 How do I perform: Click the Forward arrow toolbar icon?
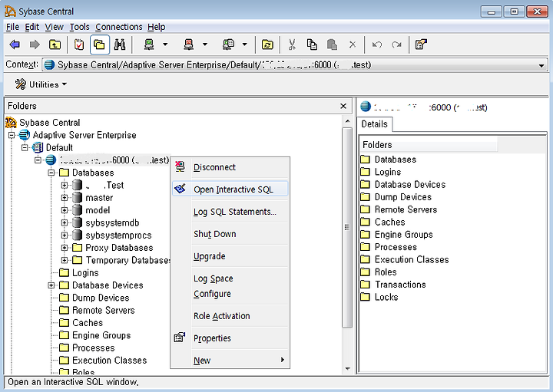click(x=35, y=44)
